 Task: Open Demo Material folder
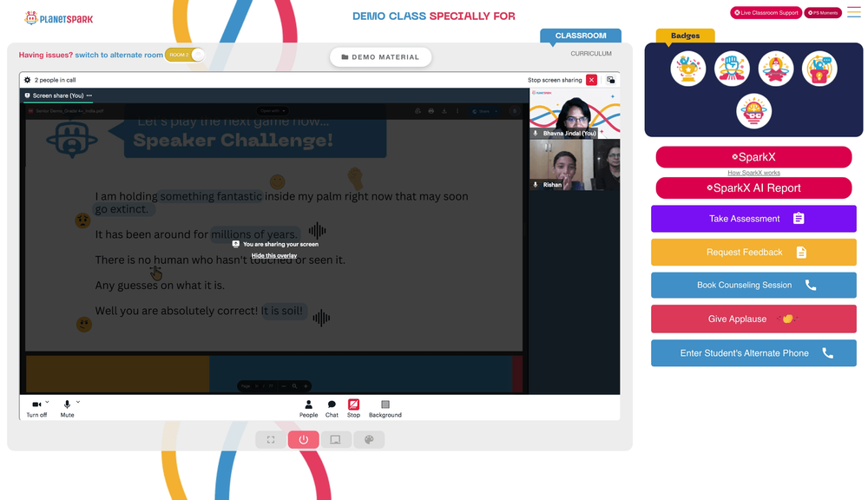coord(380,57)
